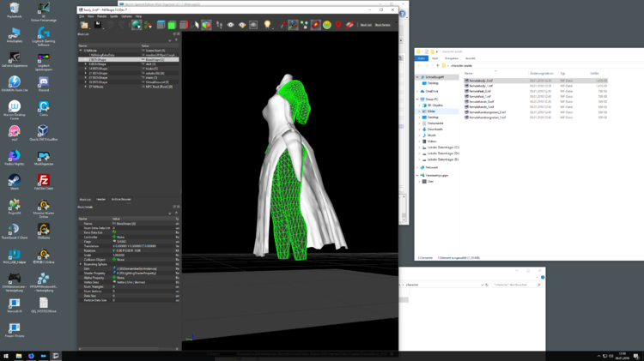Click the green-red connected dots icon
This screenshot has height=361, width=644.
[148, 25]
